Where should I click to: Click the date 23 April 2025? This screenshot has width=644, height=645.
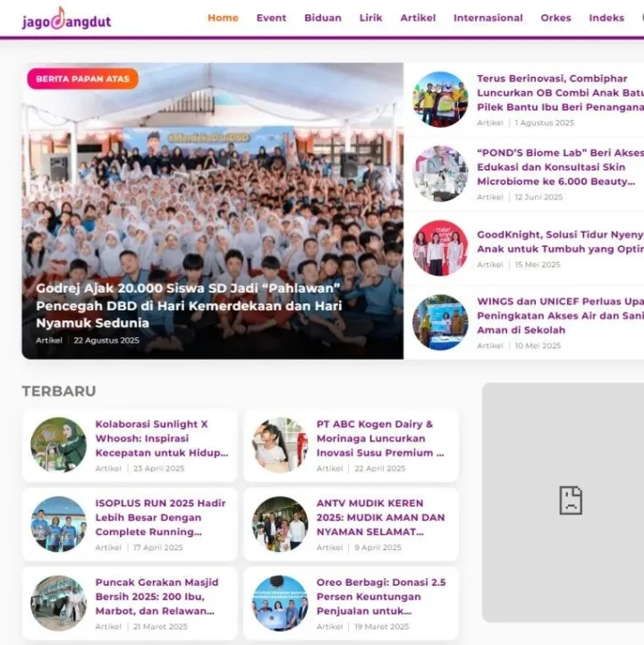(x=158, y=469)
